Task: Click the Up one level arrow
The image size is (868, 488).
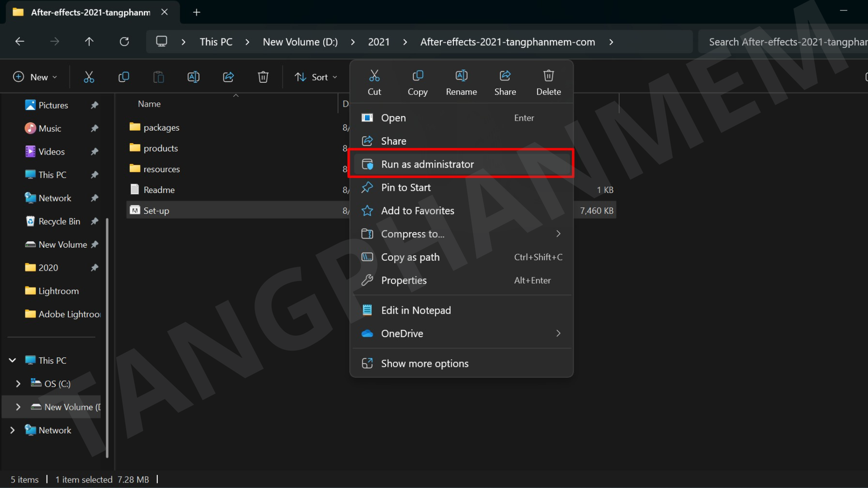Action: (x=89, y=42)
